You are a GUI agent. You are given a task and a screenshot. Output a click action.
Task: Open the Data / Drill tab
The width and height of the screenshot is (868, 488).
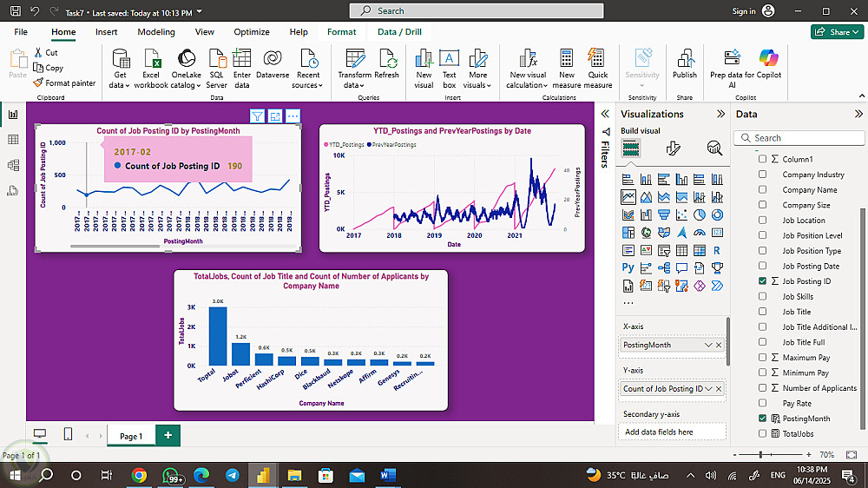pos(399,32)
